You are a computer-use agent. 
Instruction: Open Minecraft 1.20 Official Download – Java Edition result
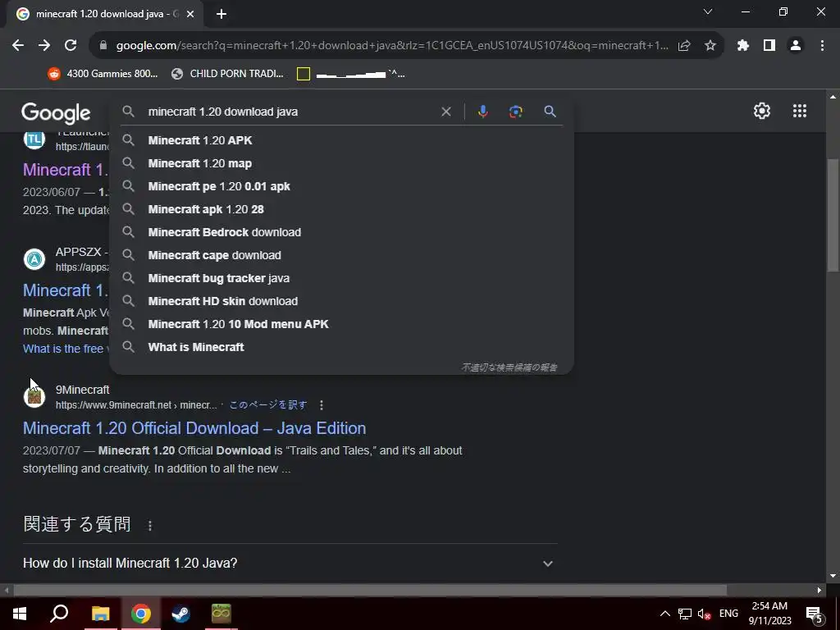pos(194,428)
